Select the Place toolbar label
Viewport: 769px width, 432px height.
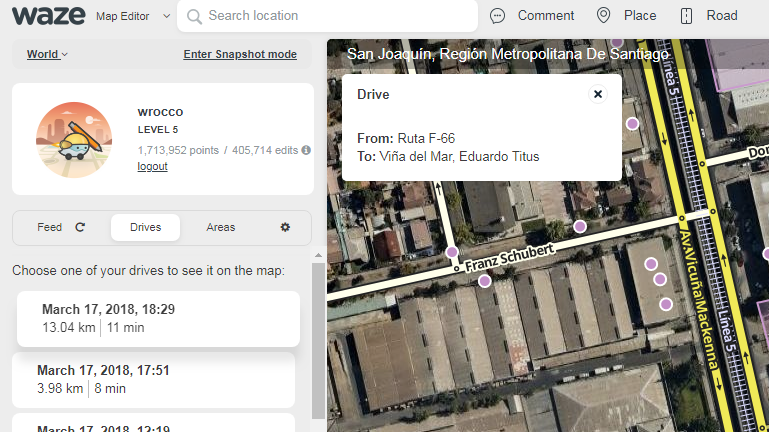click(x=640, y=16)
